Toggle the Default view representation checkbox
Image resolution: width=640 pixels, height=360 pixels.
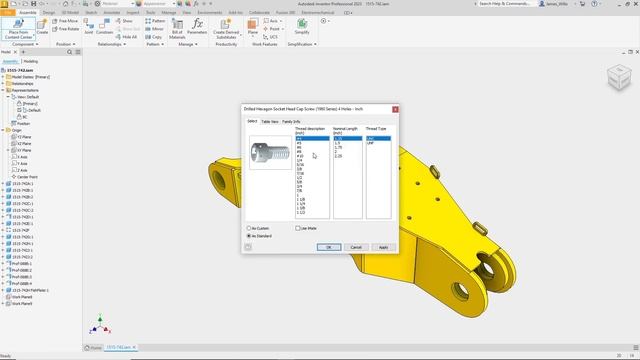click(19, 110)
